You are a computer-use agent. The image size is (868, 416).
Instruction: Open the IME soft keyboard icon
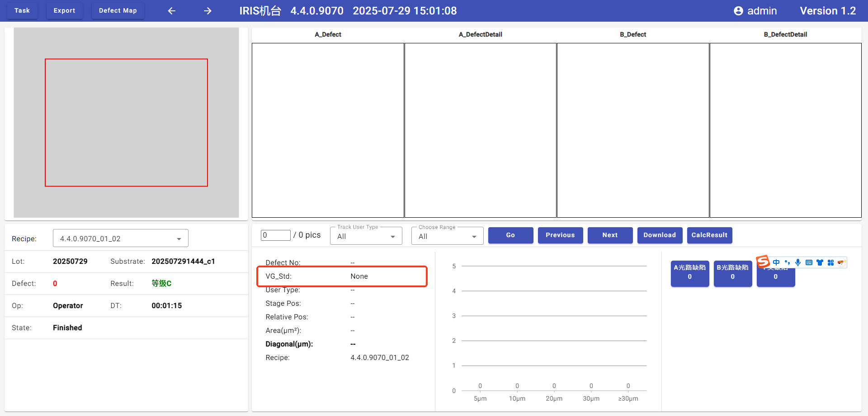click(x=809, y=262)
